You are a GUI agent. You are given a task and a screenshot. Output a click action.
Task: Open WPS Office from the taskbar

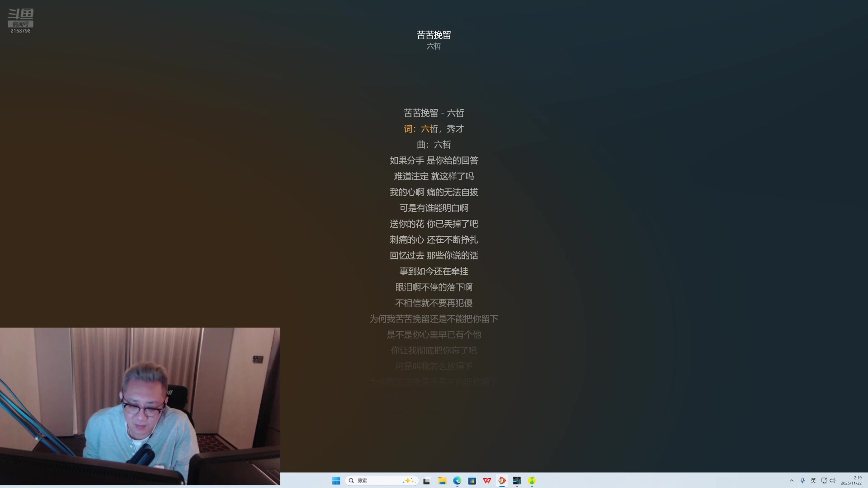coord(487,480)
